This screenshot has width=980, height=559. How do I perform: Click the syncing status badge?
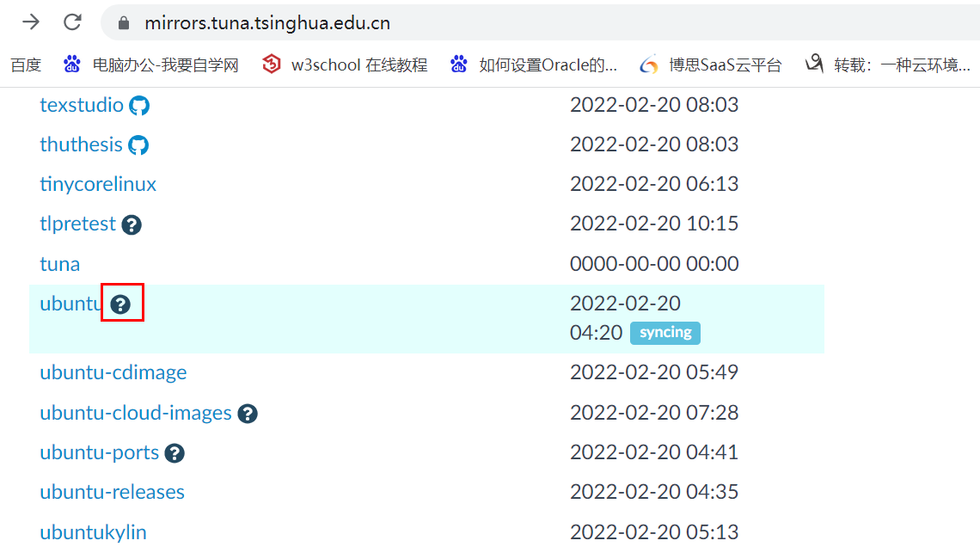665,333
